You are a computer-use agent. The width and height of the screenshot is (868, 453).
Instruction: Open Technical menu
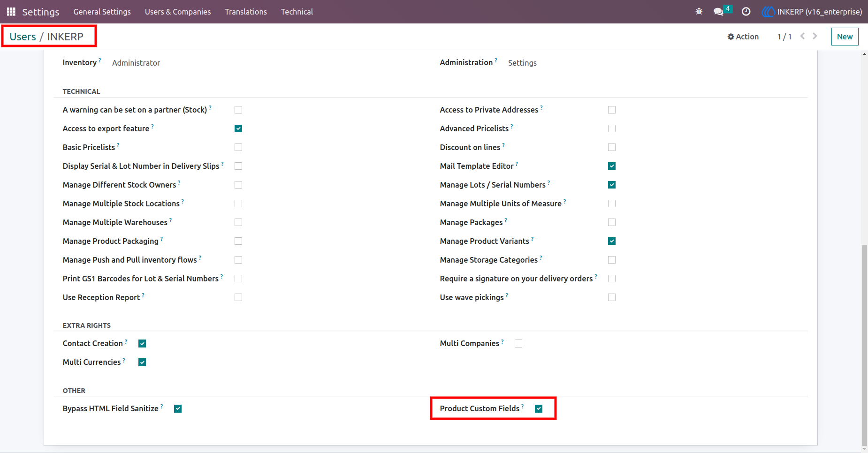point(297,12)
